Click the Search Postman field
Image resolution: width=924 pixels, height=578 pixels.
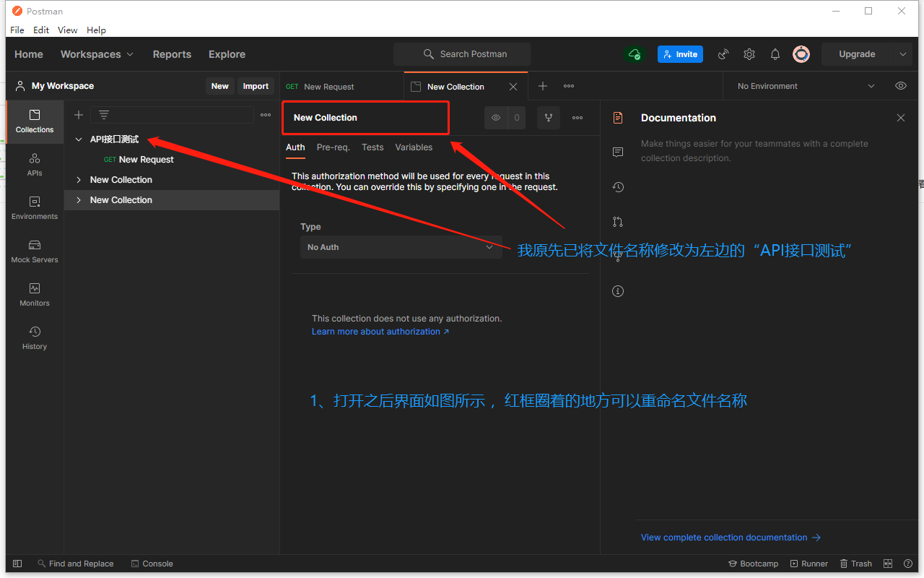pos(462,54)
